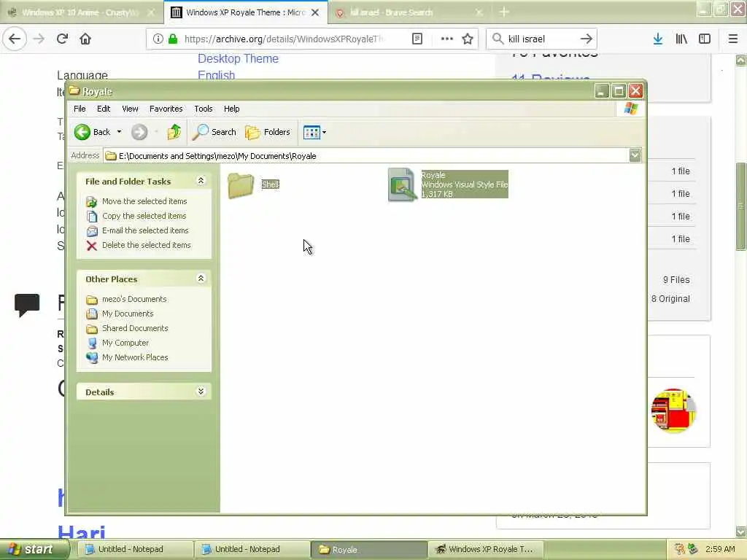
Task: Click the scroll down arrow on webpage
Action: 740,532
